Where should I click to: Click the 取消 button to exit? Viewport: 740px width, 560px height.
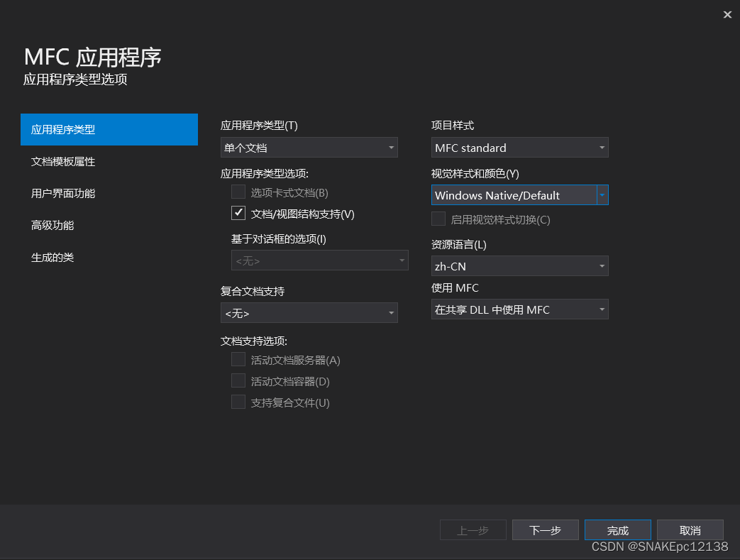click(690, 529)
